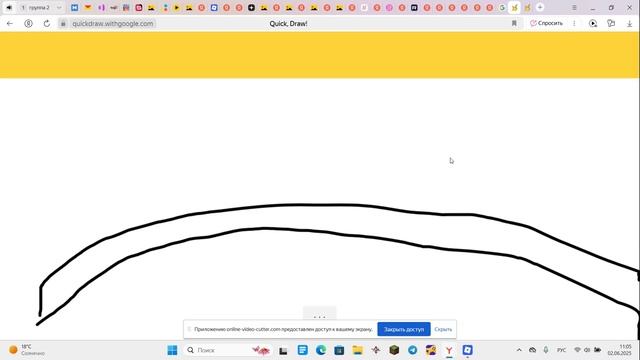Open Telegram from the taskbar

click(412, 350)
